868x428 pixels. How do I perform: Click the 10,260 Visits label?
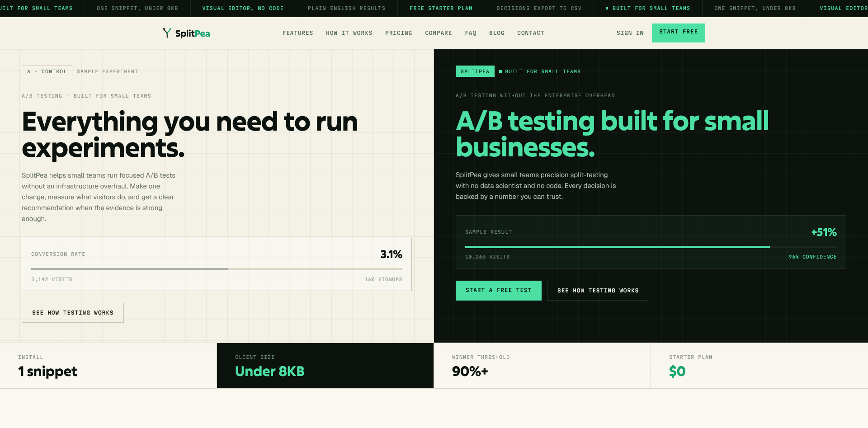pyautogui.click(x=487, y=257)
